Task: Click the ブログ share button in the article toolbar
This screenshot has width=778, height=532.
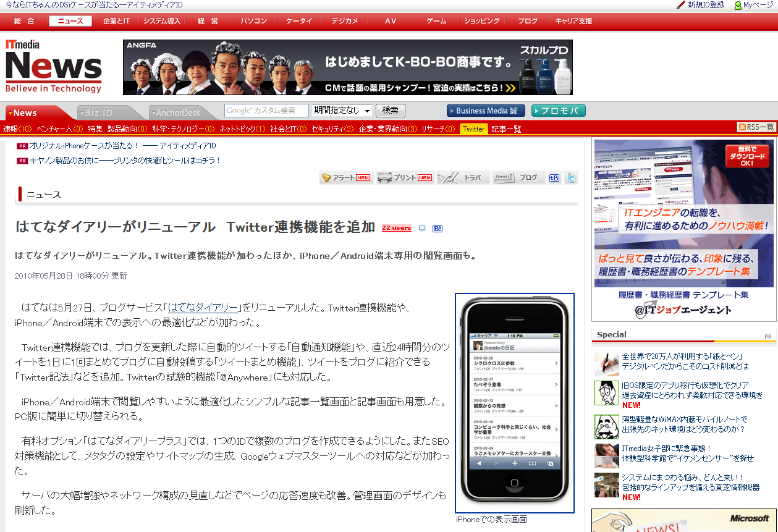Action: 518,177
